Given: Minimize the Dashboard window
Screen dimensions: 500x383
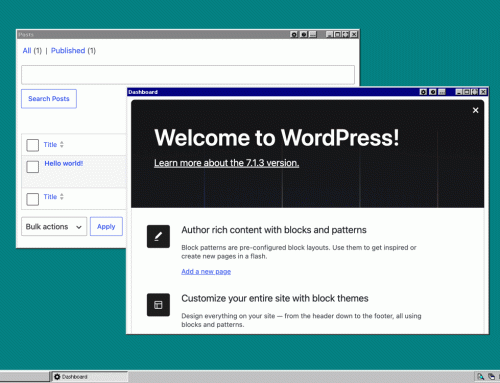Looking at the screenshot, I should 459,92.
